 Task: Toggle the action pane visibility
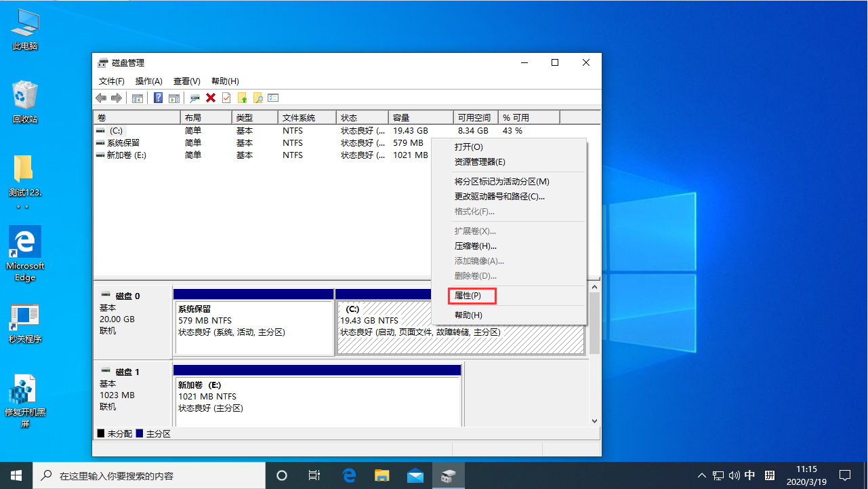click(x=174, y=98)
